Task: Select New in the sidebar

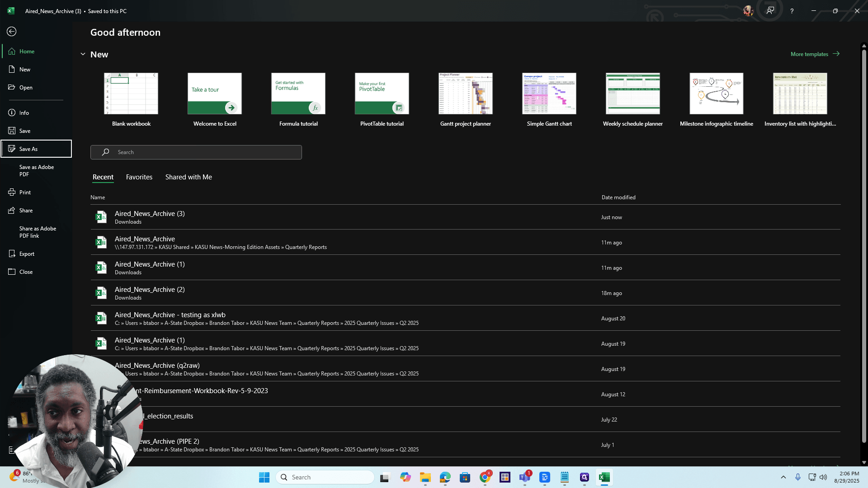Action: coord(36,70)
